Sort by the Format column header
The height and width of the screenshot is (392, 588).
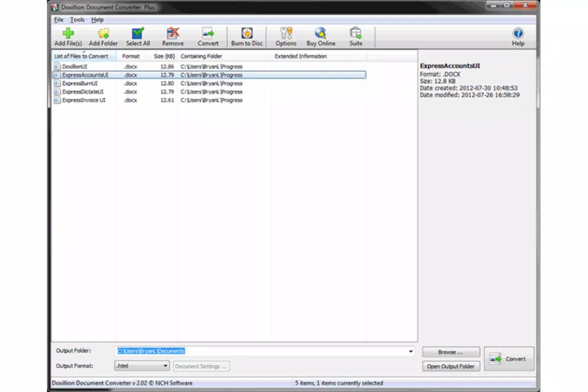tap(131, 56)
